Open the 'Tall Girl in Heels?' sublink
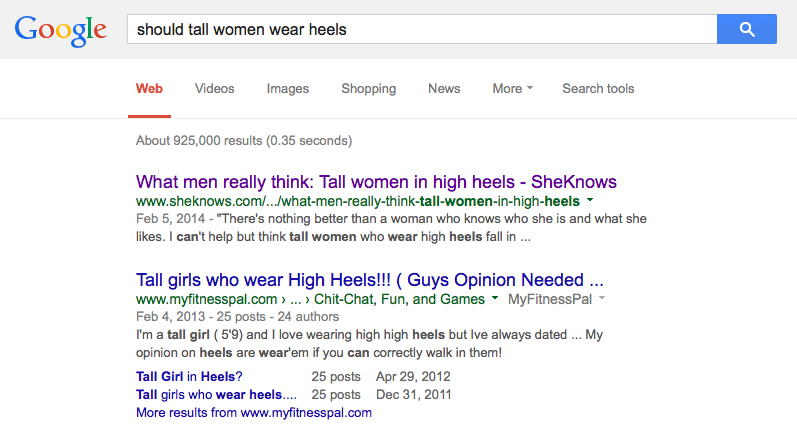Screen dimensions: 797x437 (x=189, y=377)
